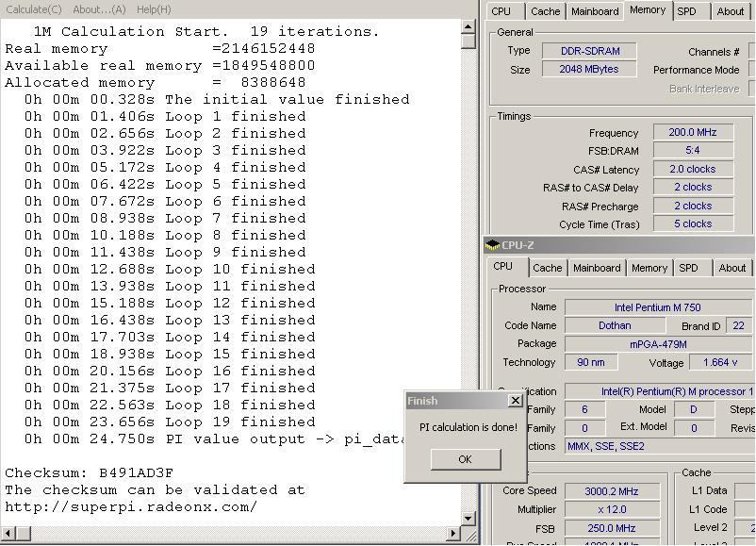Click the http://superpi.radeonx.com/ text
Image resolution: width=756 pixels, height=546 pixels.
131,507
